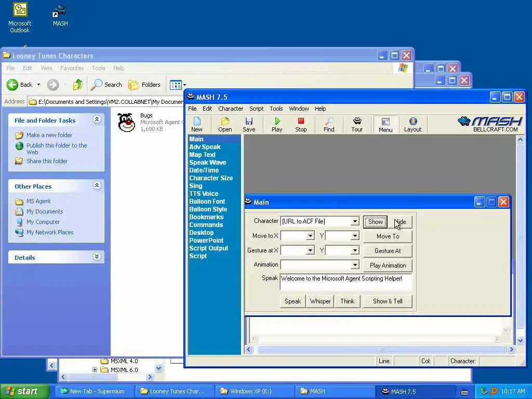Viewport: 532px width, 399px height.
Task: Open My Documents under Other Places
Action: point(45,212)
